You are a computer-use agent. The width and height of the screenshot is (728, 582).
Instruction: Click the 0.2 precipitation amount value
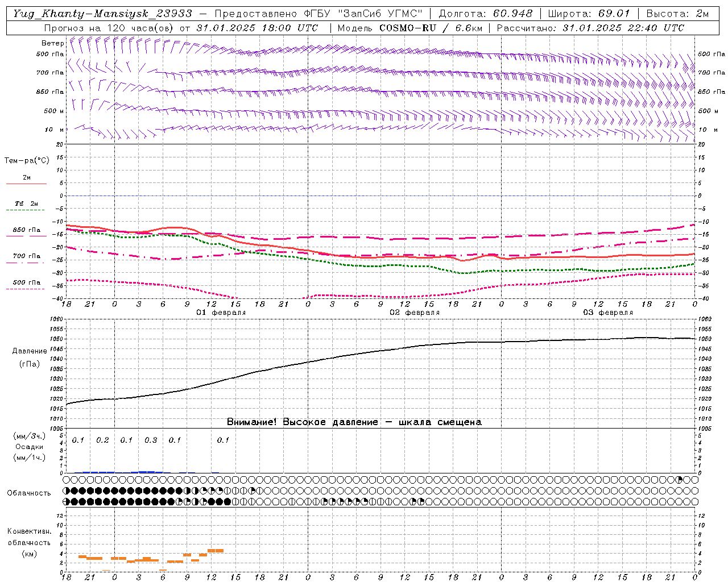102,440
